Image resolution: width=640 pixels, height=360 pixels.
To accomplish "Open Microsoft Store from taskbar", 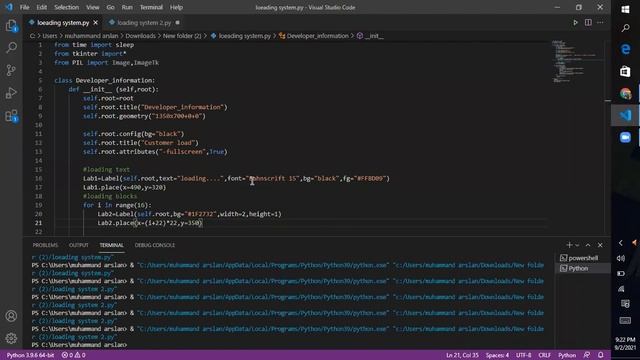I will (x=625, y=71).
